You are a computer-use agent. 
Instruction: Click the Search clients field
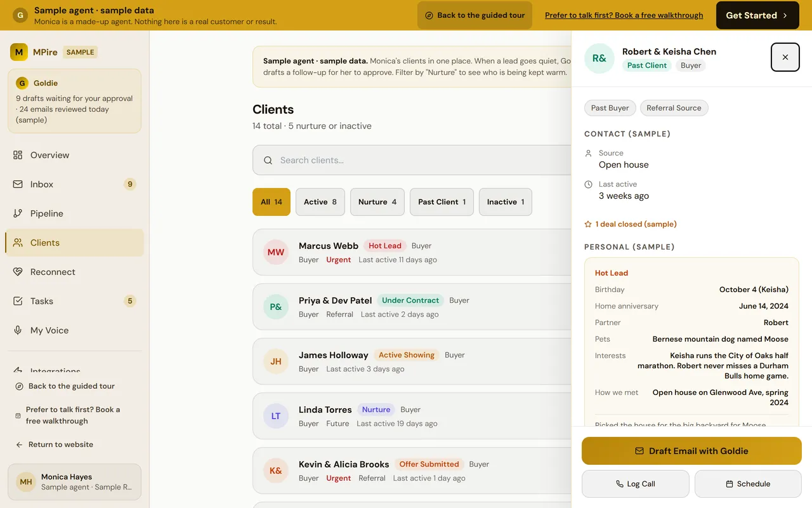coord(412,160)
